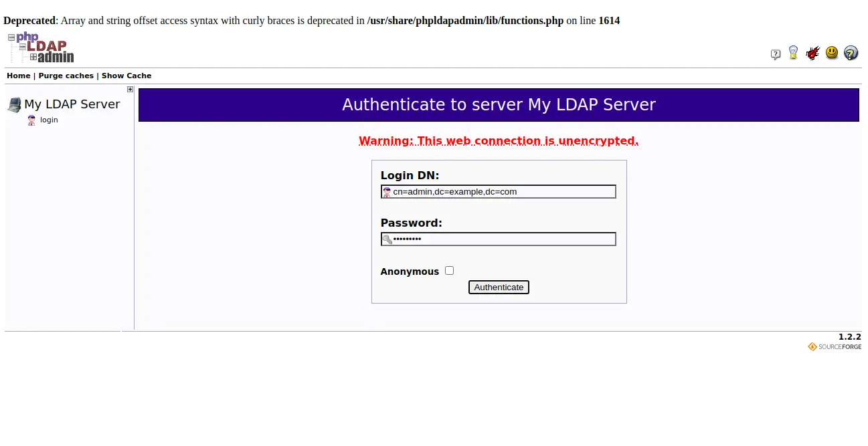Click the Anonymous label text
The width and height of the screenshot is (868, 446).
coord(410,271)
